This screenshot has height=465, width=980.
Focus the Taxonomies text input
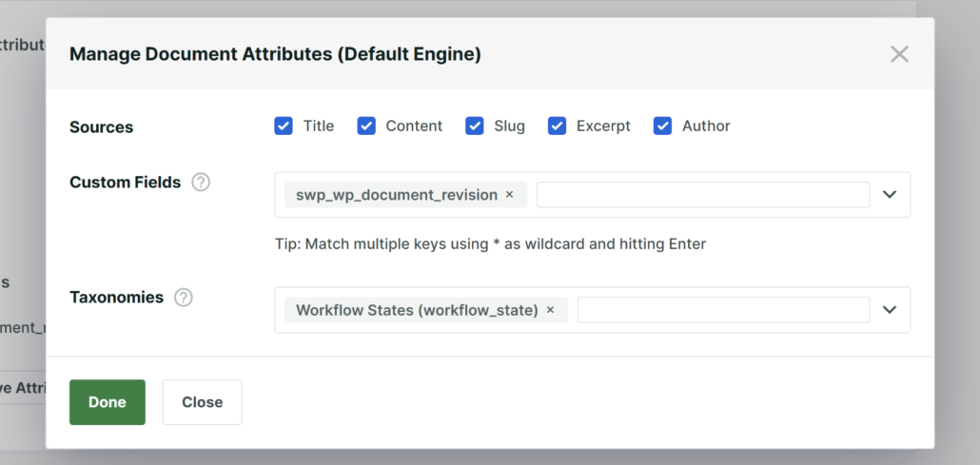click(723, 310)
